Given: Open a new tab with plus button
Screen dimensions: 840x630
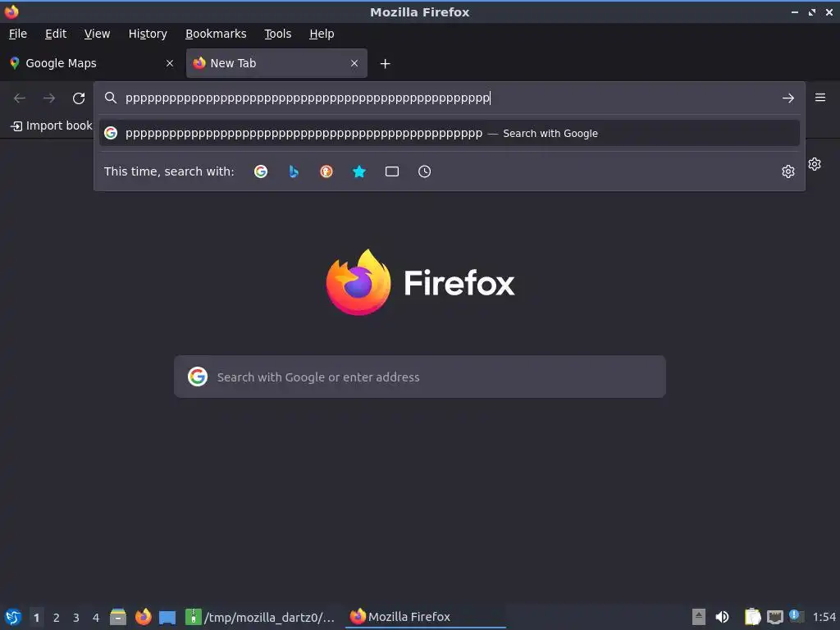Looking at the screenshot, I should tap(386, 64).
